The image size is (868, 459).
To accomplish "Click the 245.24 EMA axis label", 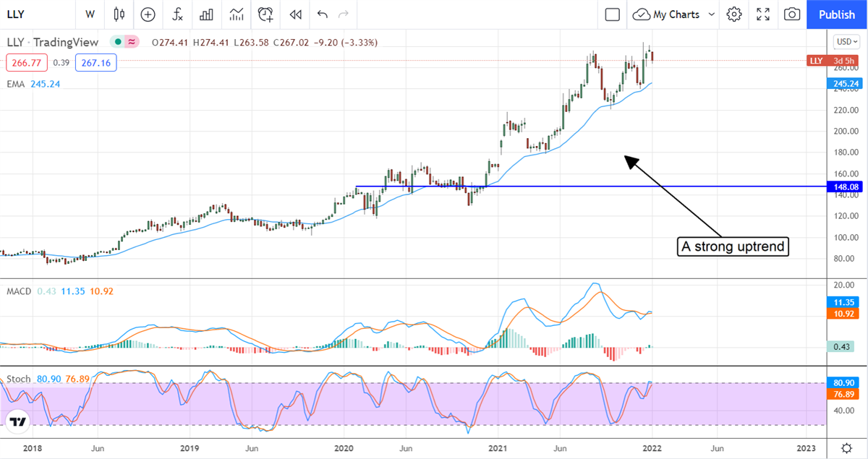I will 846,83.
